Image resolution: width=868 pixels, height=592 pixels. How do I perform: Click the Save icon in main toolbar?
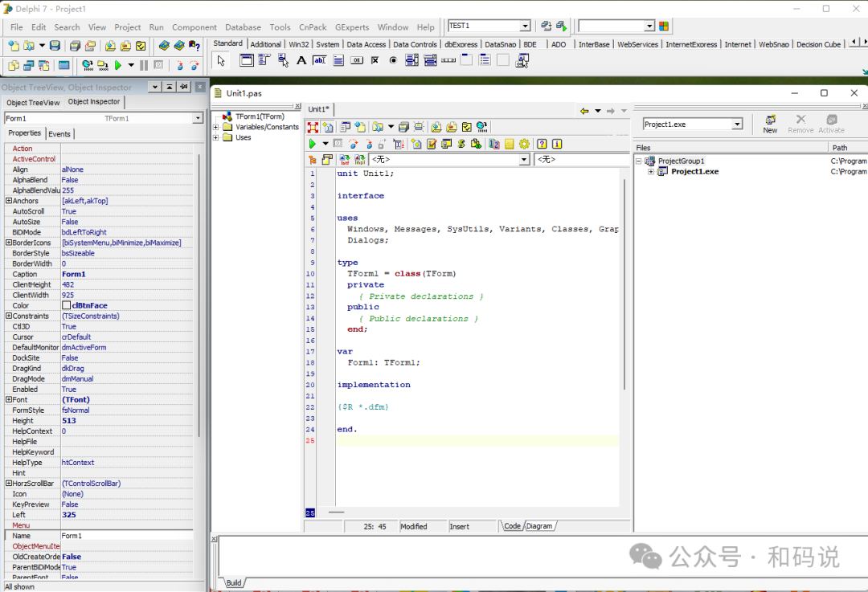pos(55,46)
